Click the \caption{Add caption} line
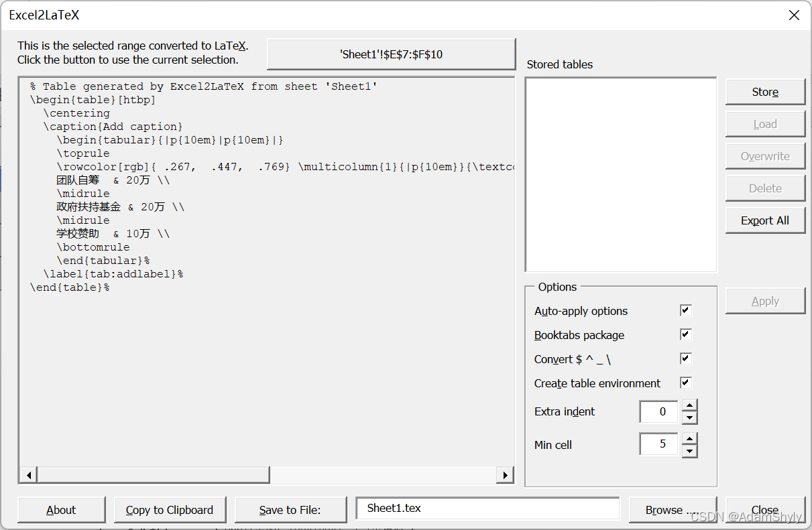 (113, 127)
